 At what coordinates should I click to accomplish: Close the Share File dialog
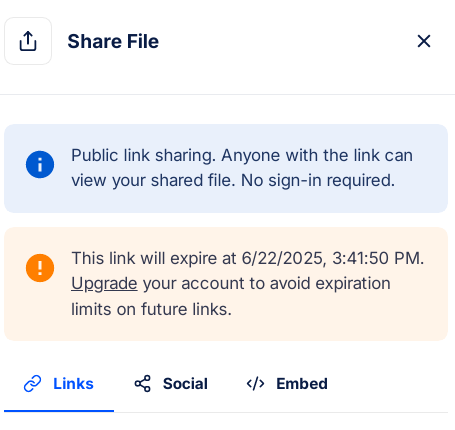[x=424, y=41]
